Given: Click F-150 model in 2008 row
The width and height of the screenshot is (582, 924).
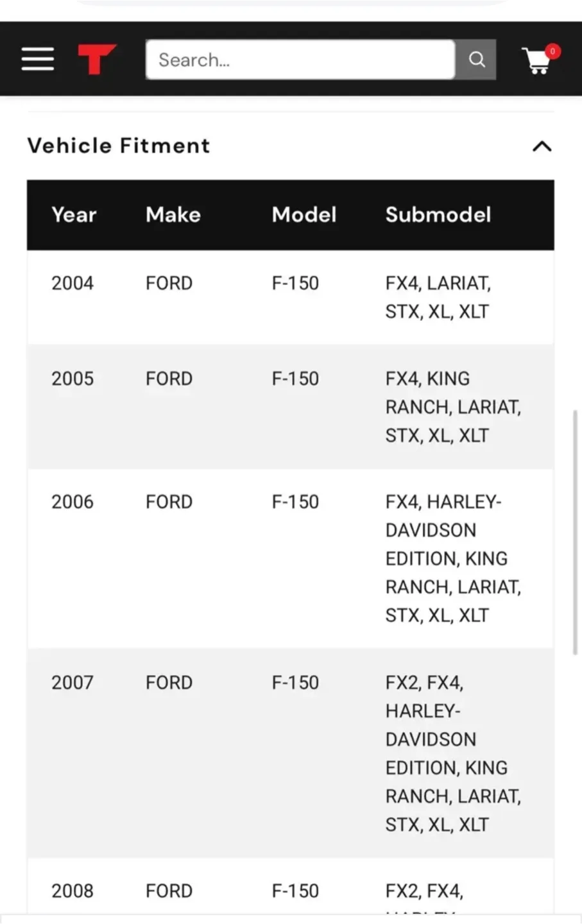Looking at the screenshot, I should pos(295,891).
